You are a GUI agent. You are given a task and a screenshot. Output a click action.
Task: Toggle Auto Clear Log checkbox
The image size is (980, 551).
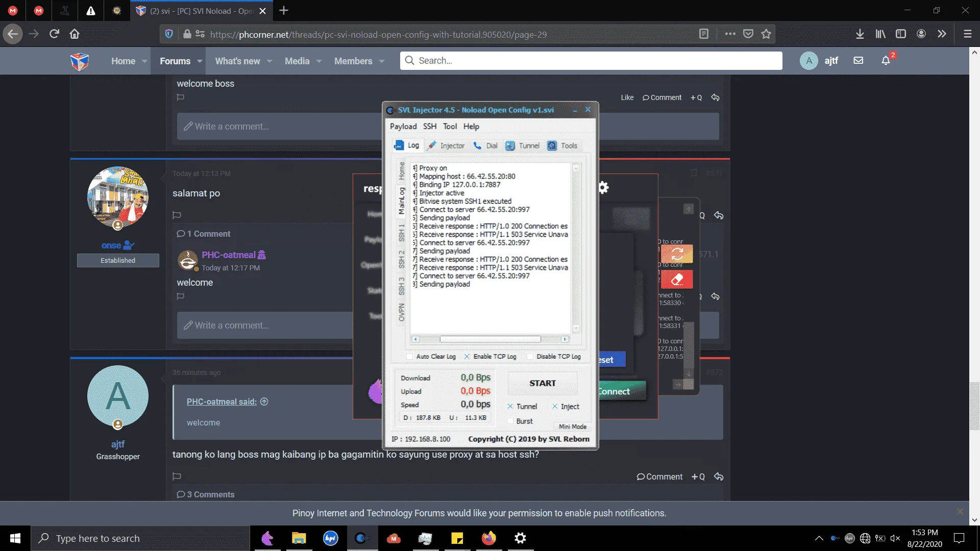click(x=409, y=357)
